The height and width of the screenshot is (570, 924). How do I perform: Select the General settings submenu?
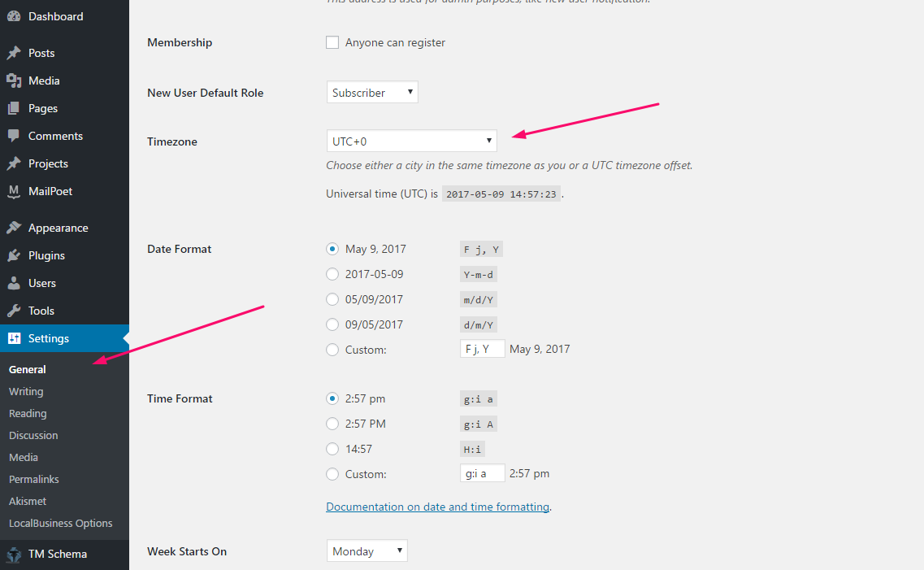27,370
